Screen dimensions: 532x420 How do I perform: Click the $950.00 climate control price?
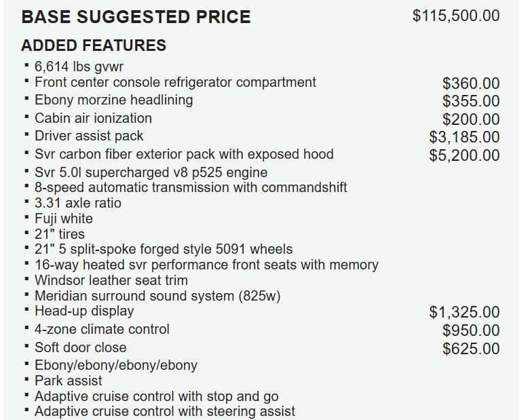[471, 330]
